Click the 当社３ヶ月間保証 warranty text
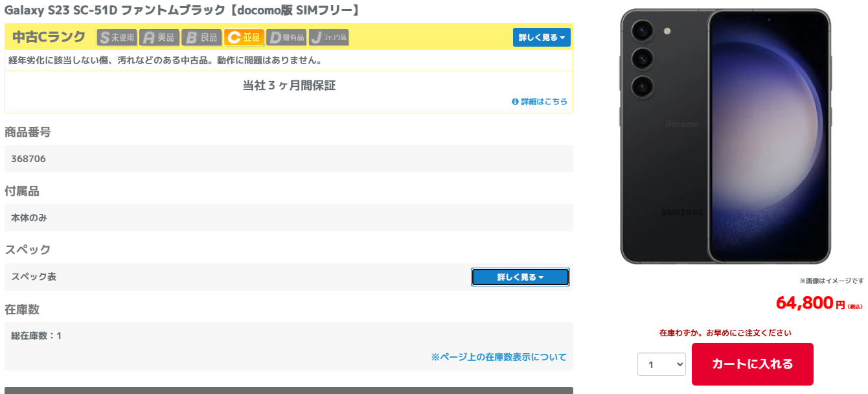868x394 pixels. click(x=289, y=86)
